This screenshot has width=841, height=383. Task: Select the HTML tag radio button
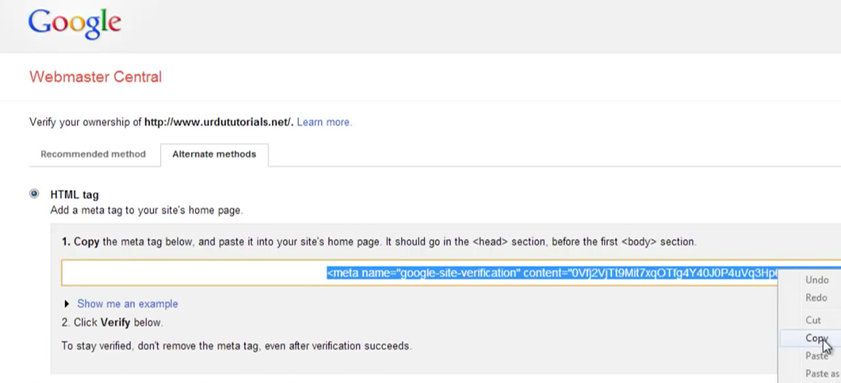point(34,194)
